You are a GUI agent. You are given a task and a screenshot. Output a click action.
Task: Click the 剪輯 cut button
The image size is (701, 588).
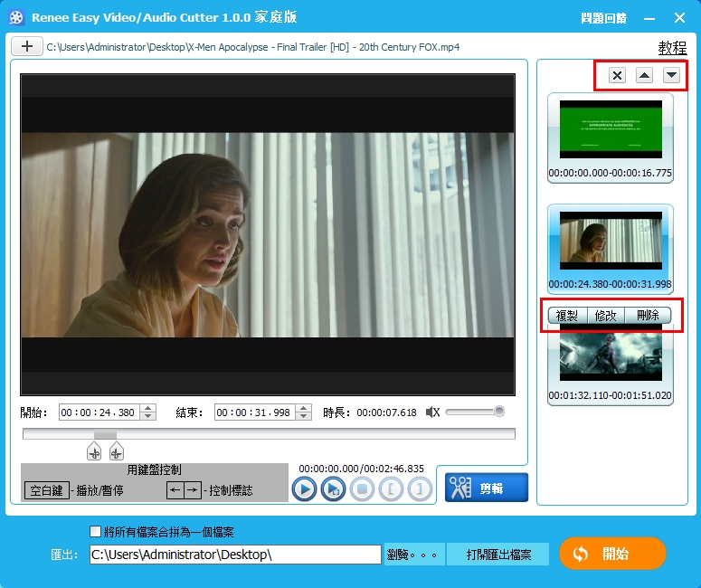(487, 488)
